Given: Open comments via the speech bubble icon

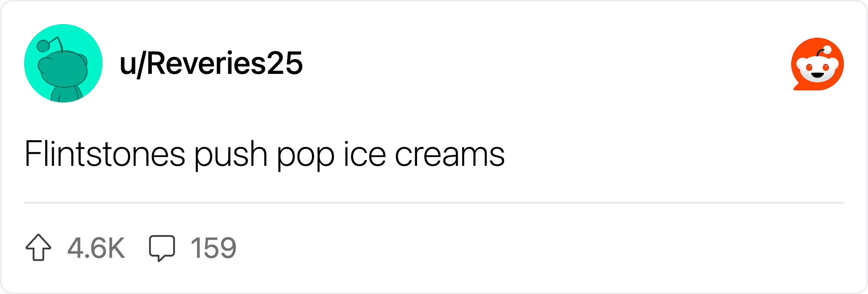Looking at the screenshot, I should [x=162, y=248].
